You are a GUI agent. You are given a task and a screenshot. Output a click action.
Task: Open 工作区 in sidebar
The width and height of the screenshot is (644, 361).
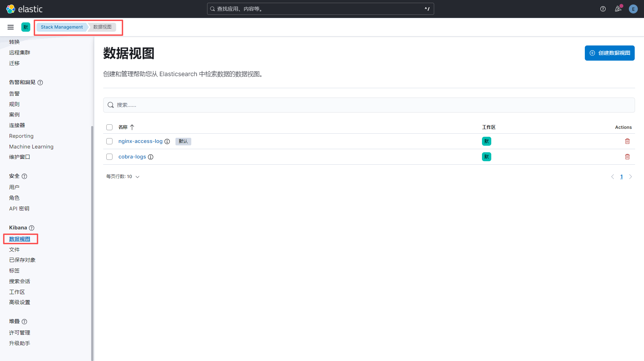(x=17, y=292)
